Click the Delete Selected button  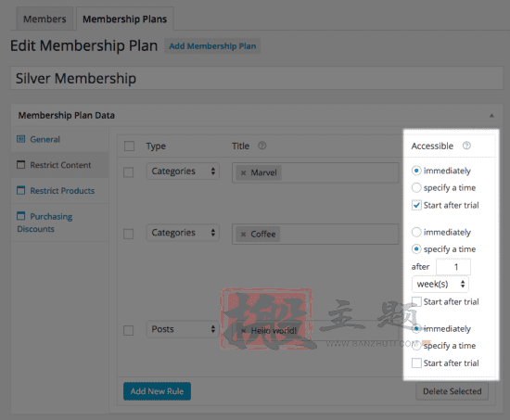click(x=453, y=391)
